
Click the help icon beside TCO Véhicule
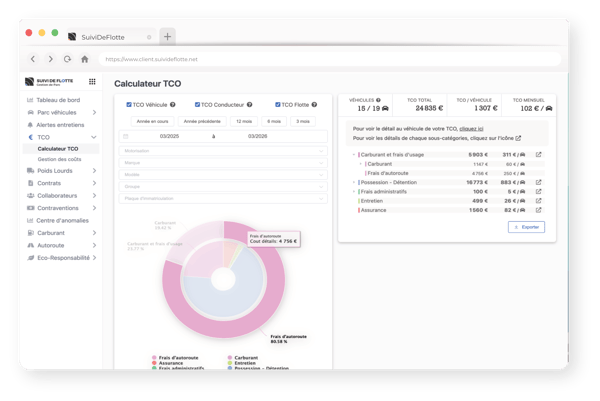tap(173, 105)
